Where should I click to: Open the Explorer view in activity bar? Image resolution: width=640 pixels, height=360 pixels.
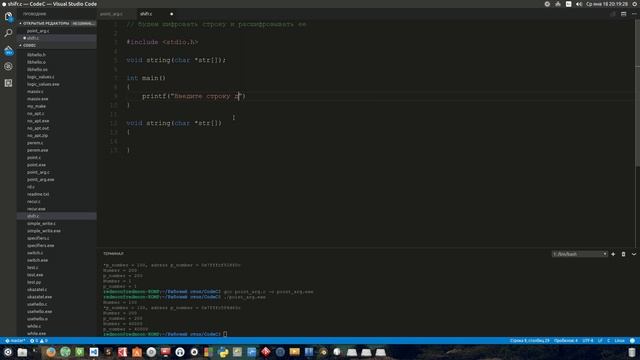click(8, 16)
